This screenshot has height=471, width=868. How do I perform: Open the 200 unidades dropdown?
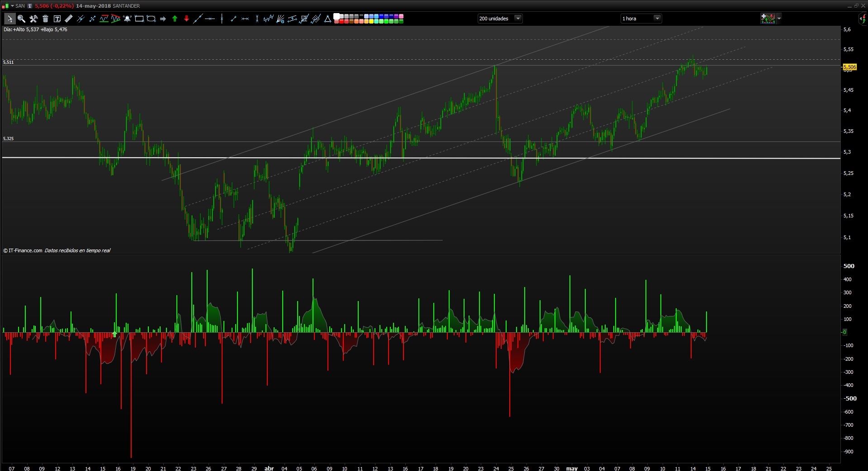pyautogui.click(x=500, y=19)
